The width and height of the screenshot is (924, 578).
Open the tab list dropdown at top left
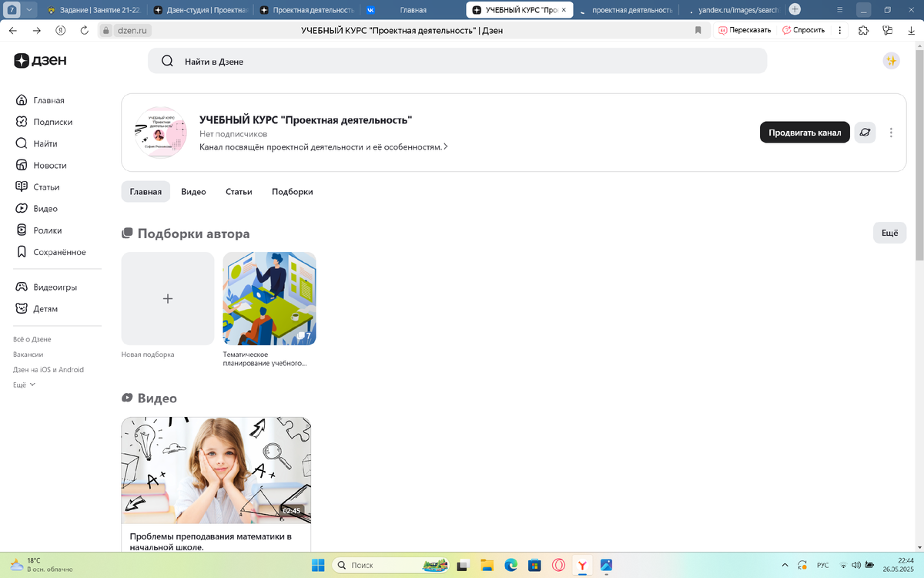tap(29, 10)
